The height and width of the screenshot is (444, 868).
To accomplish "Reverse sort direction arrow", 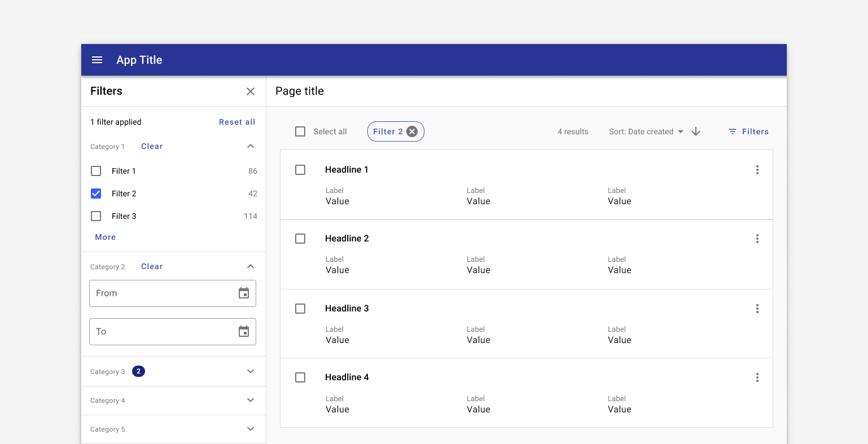I will 696,131.
